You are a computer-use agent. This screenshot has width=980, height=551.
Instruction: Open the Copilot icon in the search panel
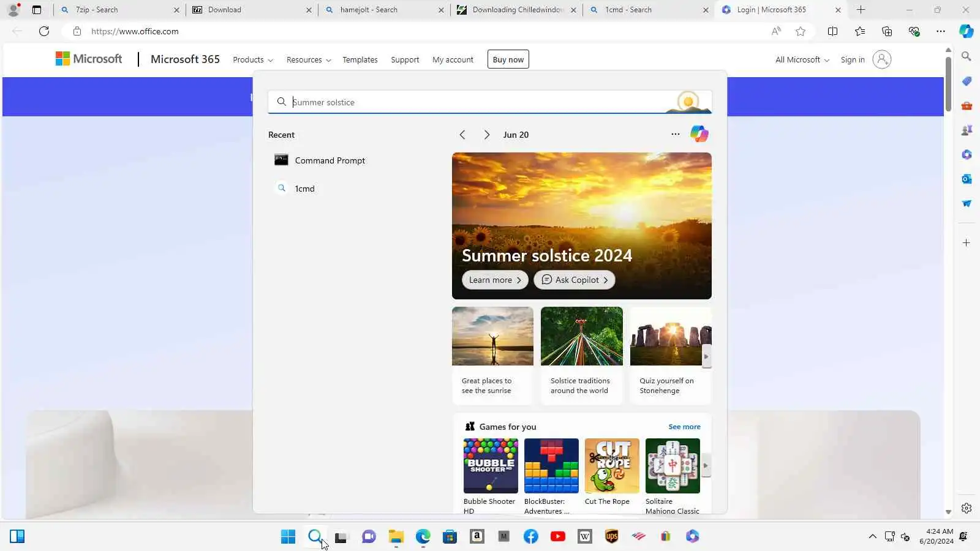pyautogui.click(x=699, y=133)
